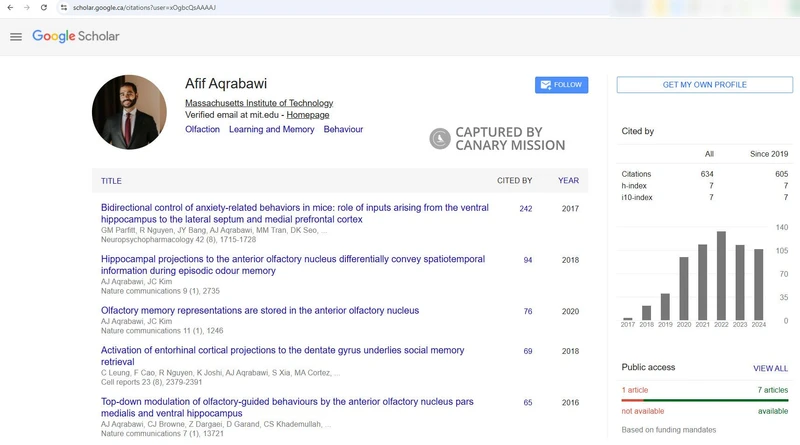
Task: Sort articles by Year column header
Action: point(568,181)
